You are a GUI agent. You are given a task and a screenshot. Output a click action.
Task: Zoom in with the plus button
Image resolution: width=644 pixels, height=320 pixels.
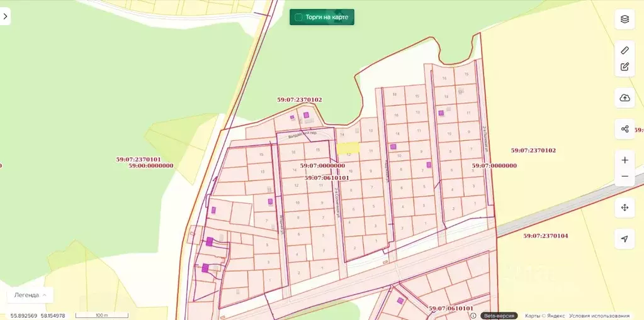pos(624,160)
